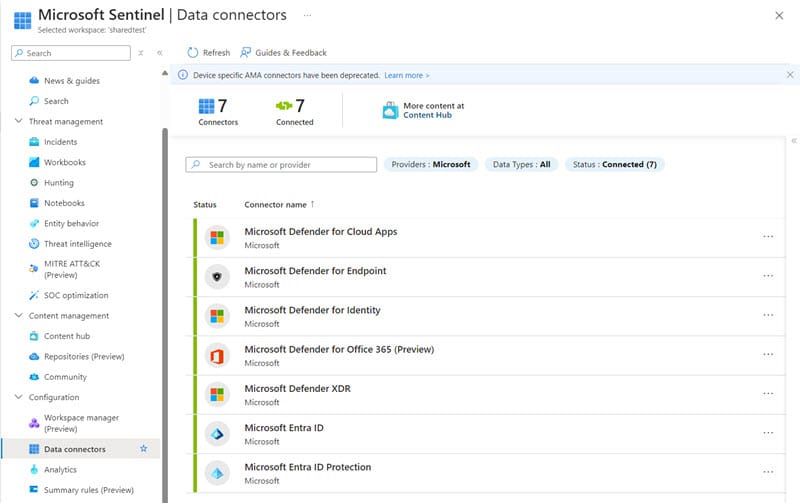Viewport: 800px width, 504px height.
Task: Open more options for Entra ID Protection
Action: (768, 472)
